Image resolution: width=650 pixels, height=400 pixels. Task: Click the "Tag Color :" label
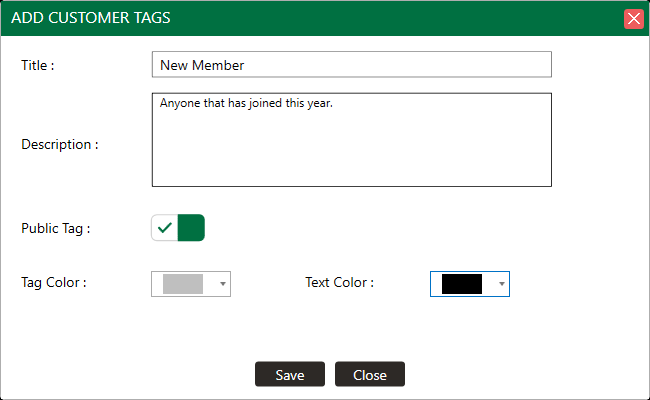[54, 282]
